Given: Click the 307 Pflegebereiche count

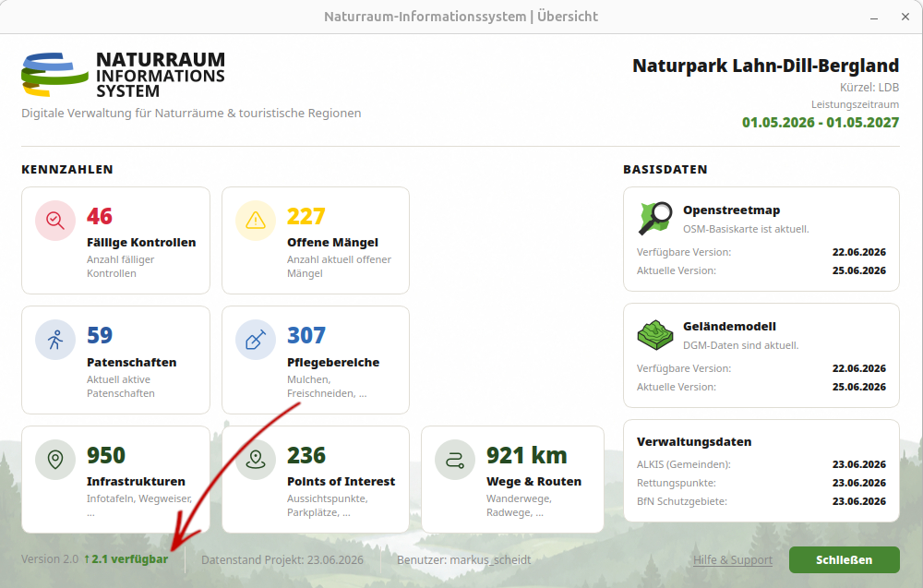Looking at the screenshot, I should point(306,335).
